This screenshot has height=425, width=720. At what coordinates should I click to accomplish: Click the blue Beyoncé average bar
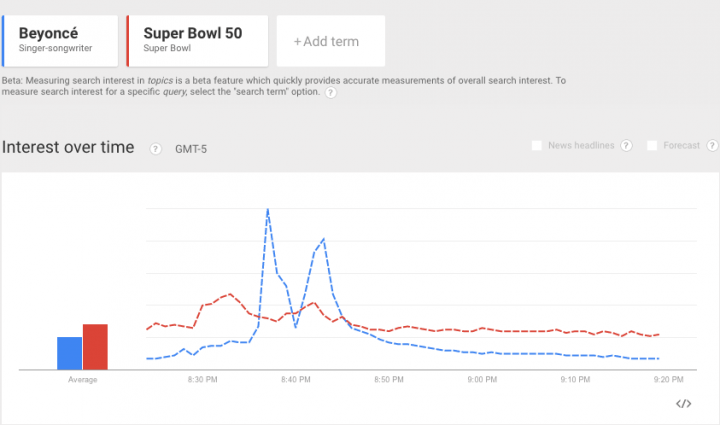pyautogui.click(x=69, y=353)
